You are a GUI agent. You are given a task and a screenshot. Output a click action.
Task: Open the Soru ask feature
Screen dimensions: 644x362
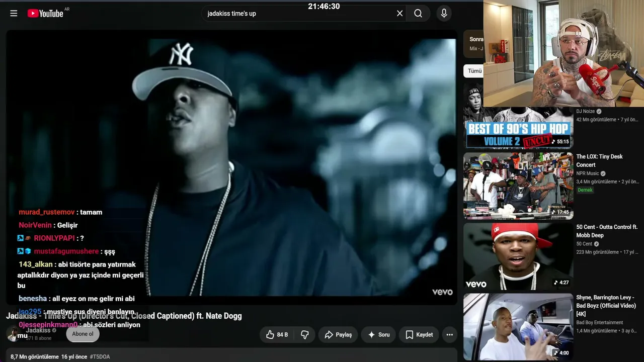pyautogui.click(x=378, y=334)
